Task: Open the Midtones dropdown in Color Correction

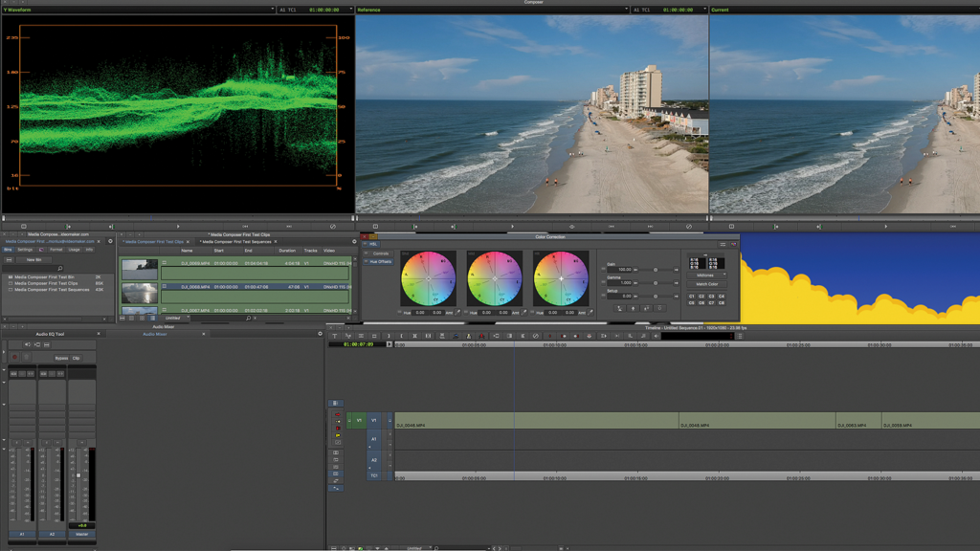Action: tap(707, 275)
